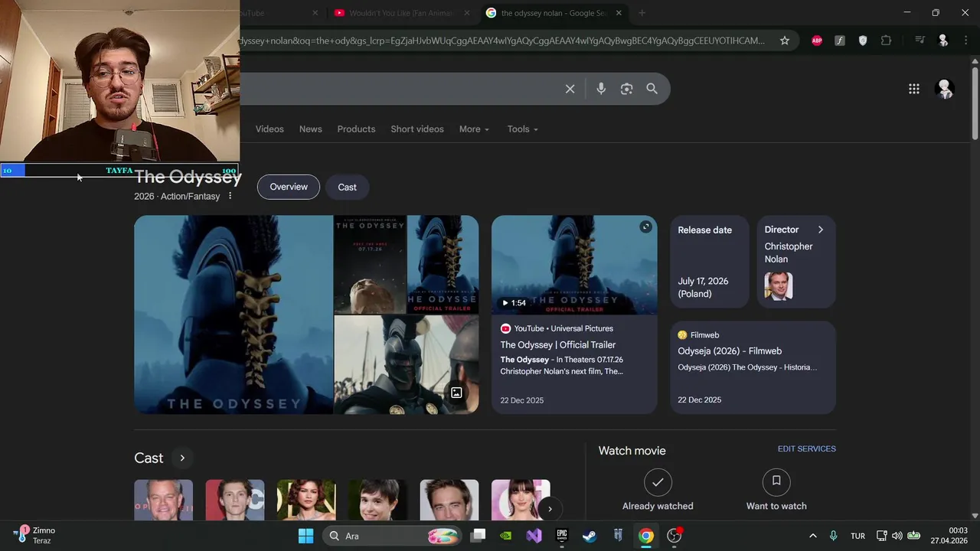980x551 pixels.
Task: Select the Overview chip
Action: click(289, 187)
